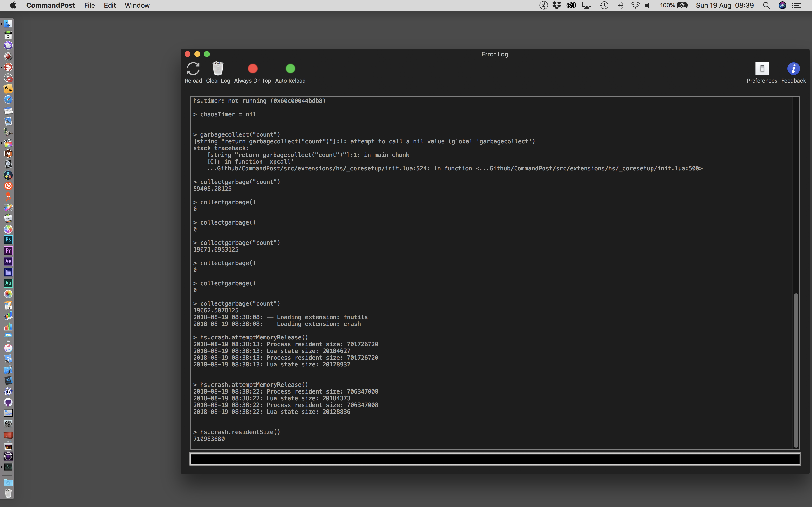Open the Bluetooth status menu

point(620,5)
